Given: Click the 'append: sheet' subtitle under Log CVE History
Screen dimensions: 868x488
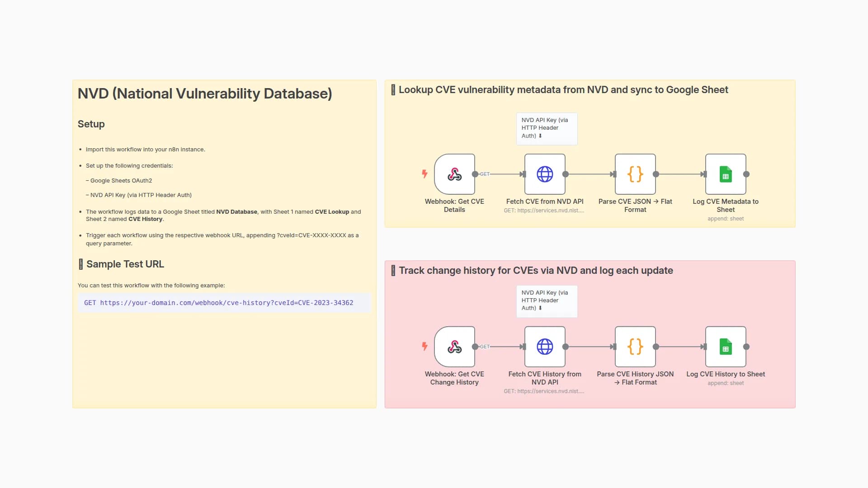Looking at the screenshot, I should pos(726,383).
